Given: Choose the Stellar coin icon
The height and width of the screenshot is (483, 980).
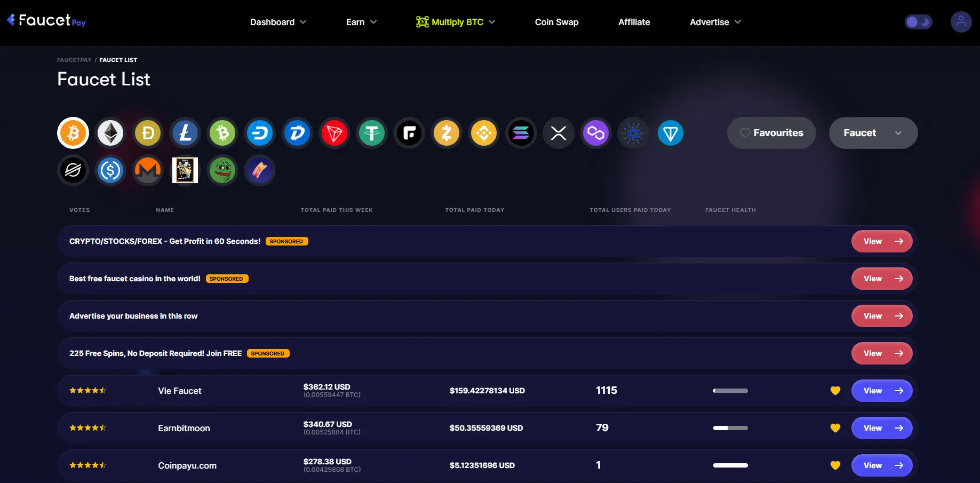Looking at the screenshot, I should [x=73, y=170].
